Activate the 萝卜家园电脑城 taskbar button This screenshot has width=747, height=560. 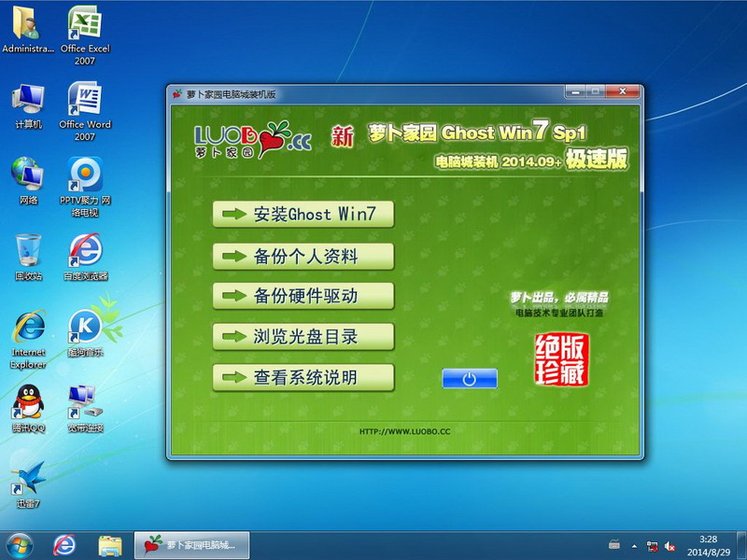click(x=191, y=545)
